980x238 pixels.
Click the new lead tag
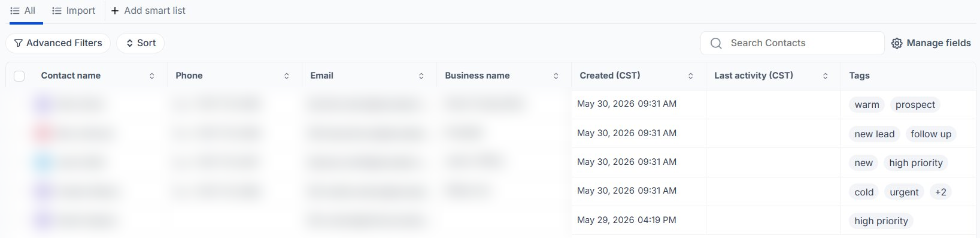tap(874, 134)
